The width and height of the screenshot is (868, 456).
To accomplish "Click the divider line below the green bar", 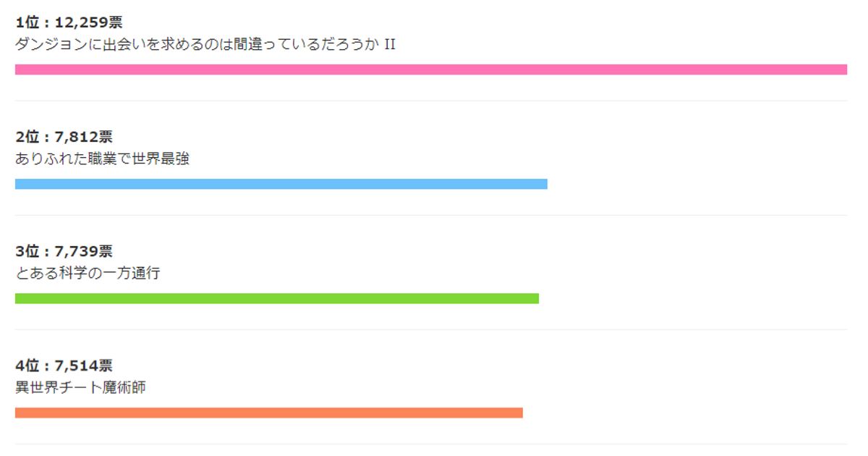I will 430,329.
